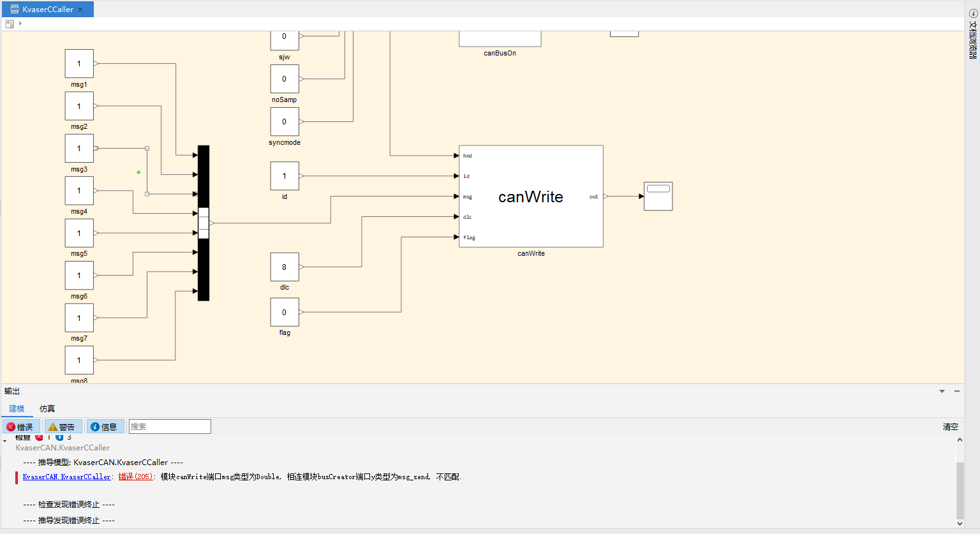Click the model hierarchy icon in the breadcrumb bar
The image size is (980, 534).
coord(10,24)
